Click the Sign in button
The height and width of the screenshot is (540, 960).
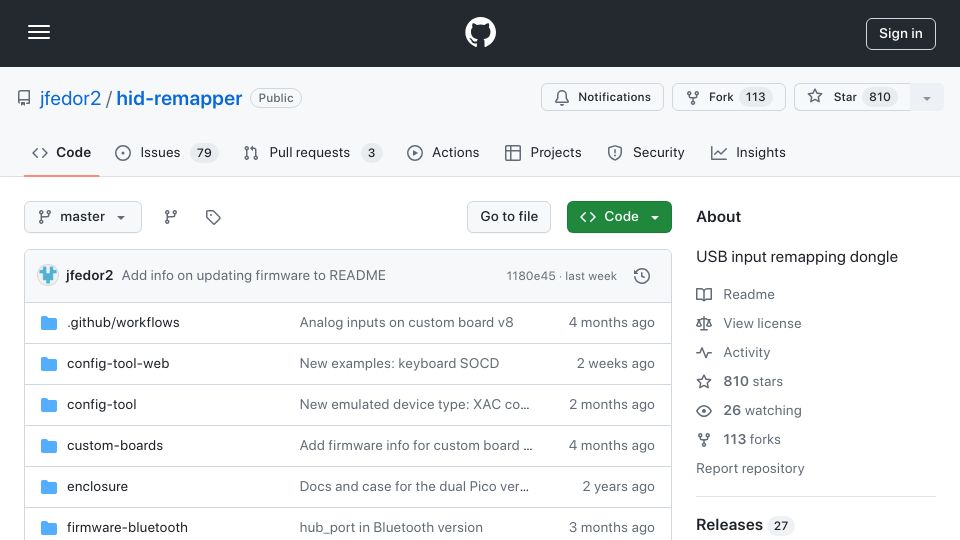coord(901,34)
